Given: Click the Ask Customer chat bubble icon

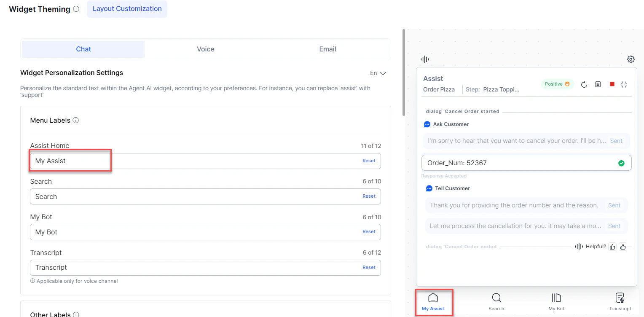Looking at the screenshot, I should coord(427,124).
